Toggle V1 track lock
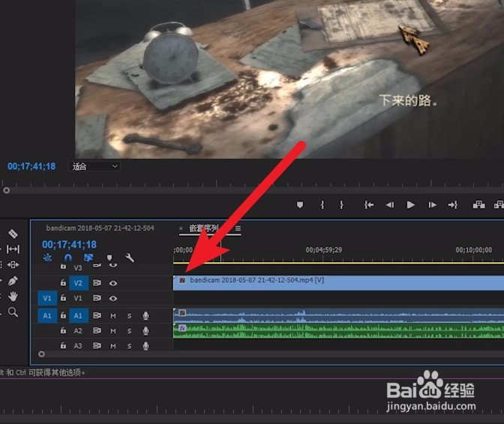This screenshot has height=424, width=504. [63, 298]
